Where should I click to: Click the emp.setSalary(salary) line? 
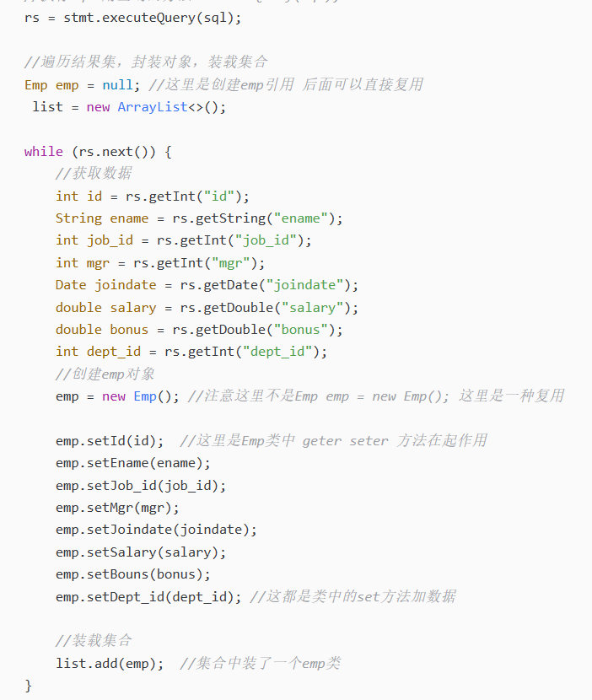(x=141, y=552)
